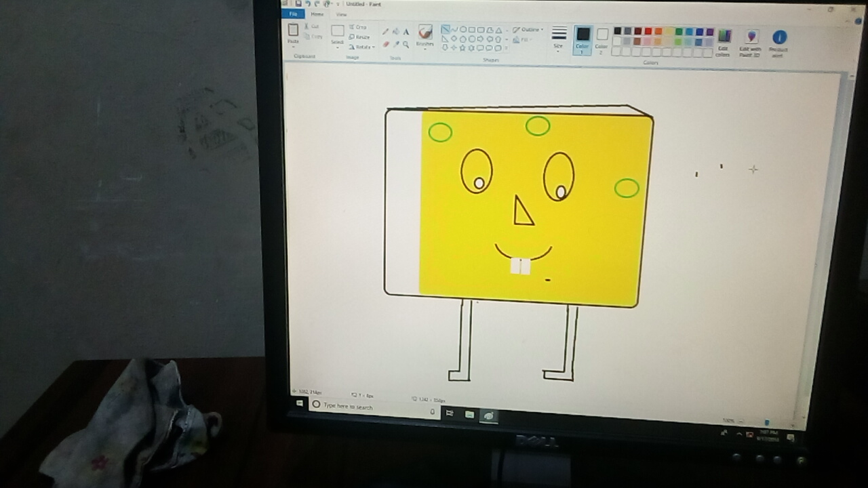
Task: Select the Text tool
Action: pos(406,32)
